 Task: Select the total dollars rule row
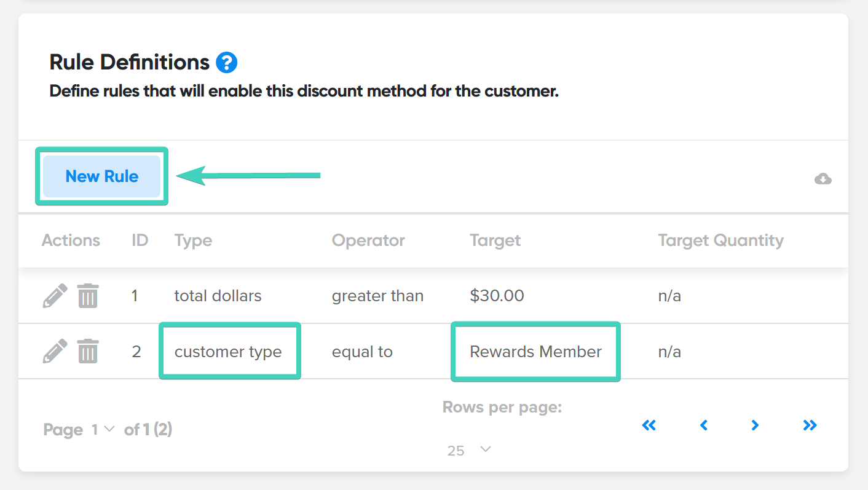[433, 296]
